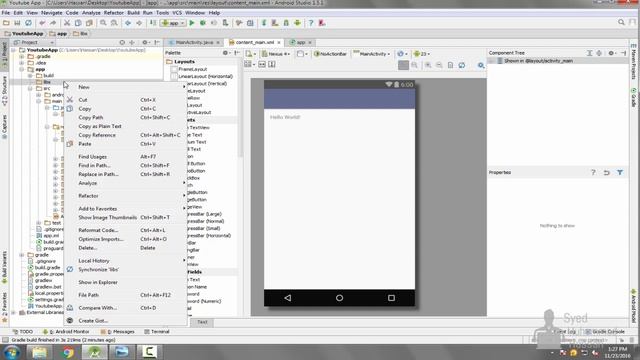The width and height of the screenshot is (640, 360).
Task: Open the Tools menu in menu bar
Action: click(x=162, y=13)
